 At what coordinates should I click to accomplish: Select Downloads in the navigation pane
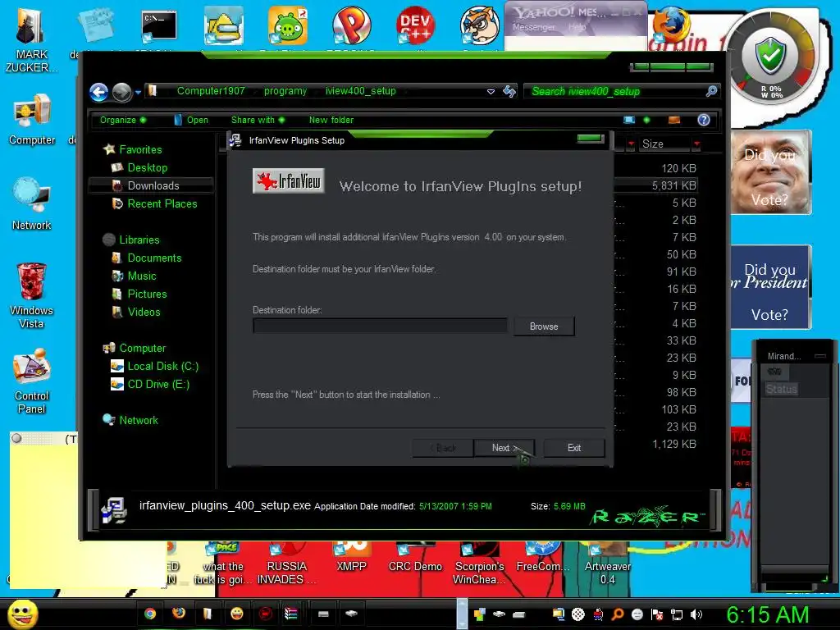153,185
